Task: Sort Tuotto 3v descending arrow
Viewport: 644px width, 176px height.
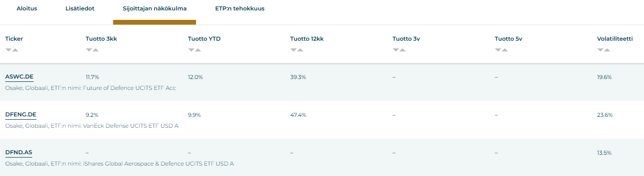Action: [x=395, y=50]
